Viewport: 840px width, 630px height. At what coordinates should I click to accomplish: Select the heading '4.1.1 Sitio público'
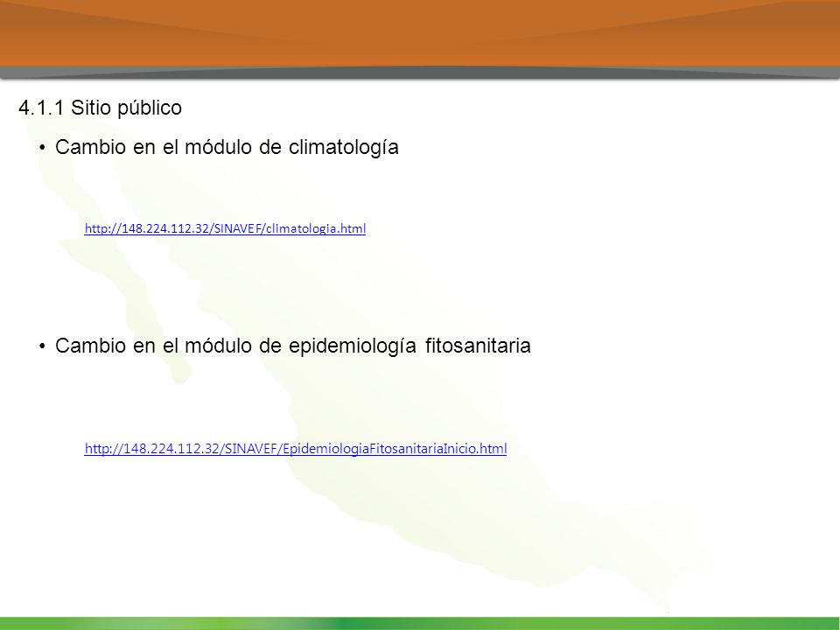(x=100, y=108)
